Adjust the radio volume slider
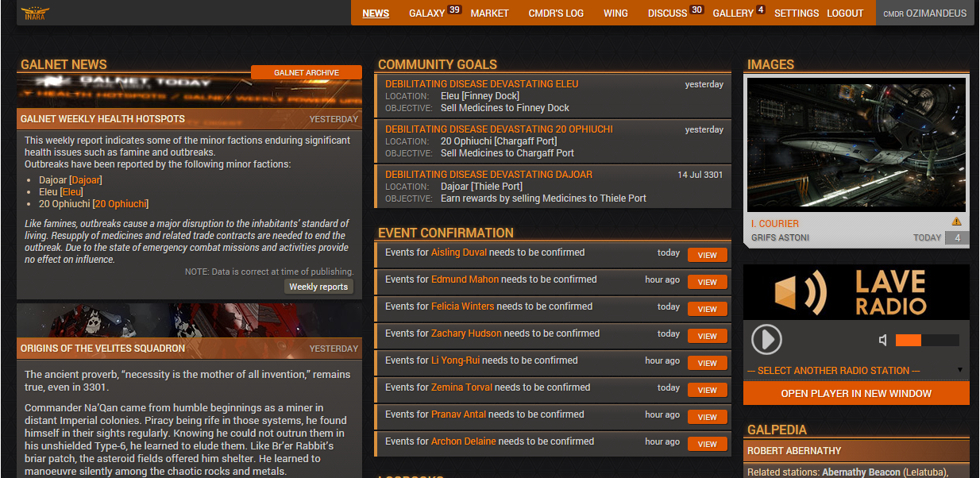Viewport: 980px width, 478px height. click(928, 341)
